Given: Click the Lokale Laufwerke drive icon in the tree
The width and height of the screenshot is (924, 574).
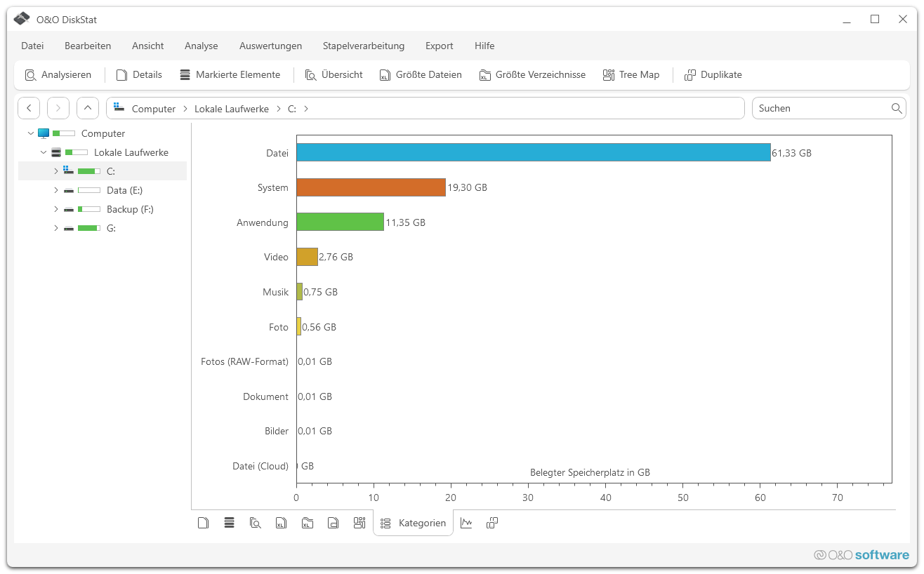Looking at the screenshot, I should tap(56, 152).
